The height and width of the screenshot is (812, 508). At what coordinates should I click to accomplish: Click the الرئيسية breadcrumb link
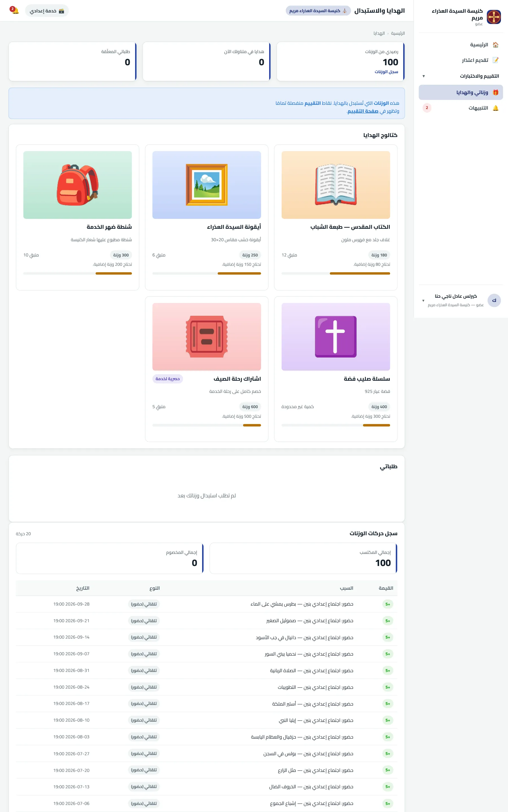click(398, 33)
